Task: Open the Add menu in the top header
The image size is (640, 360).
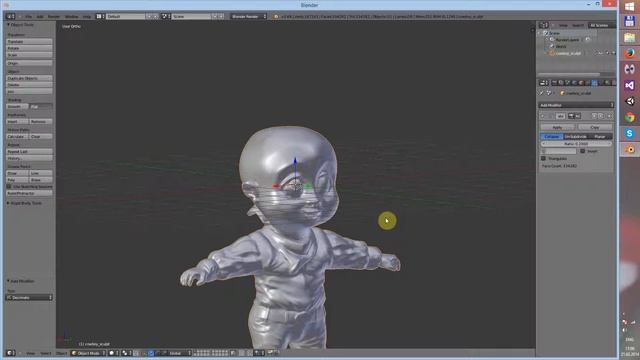Action: point(40,16)
